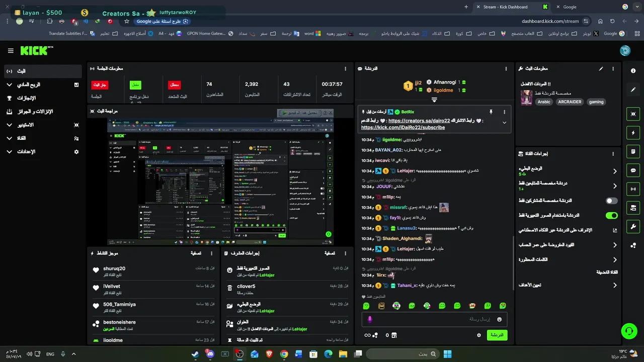Viewport: 644px width, 362px height.
Task: Expand the gifters leaderboard arrow in chat
Action: pos(434,100)
